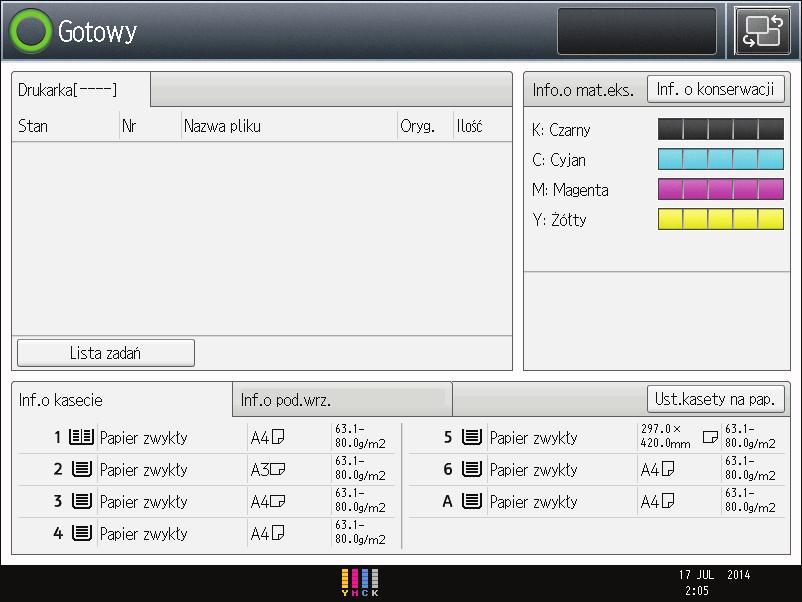Click tray 5 size 297.0 × 420.0mm
Image resolution: width=802 pixels, height=602 pixels.
(x=665, y=436)
